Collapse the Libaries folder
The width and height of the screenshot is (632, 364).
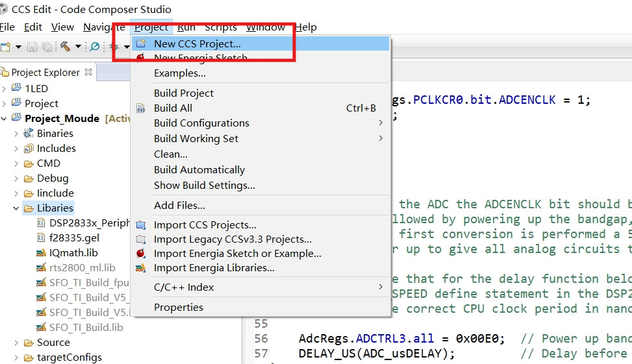click(16, 208)
